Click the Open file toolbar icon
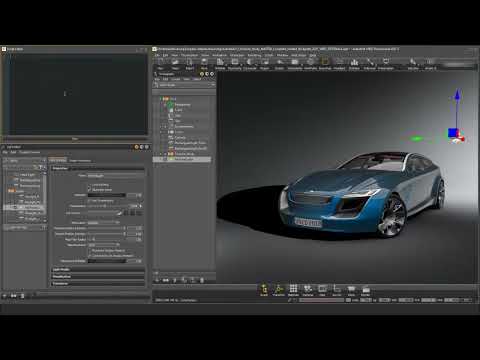 pos(175,63)
